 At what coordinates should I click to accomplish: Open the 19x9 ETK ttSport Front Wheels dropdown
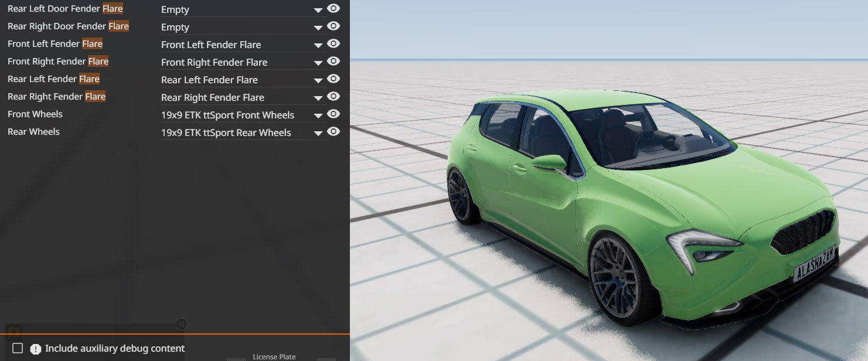(243, 115)
